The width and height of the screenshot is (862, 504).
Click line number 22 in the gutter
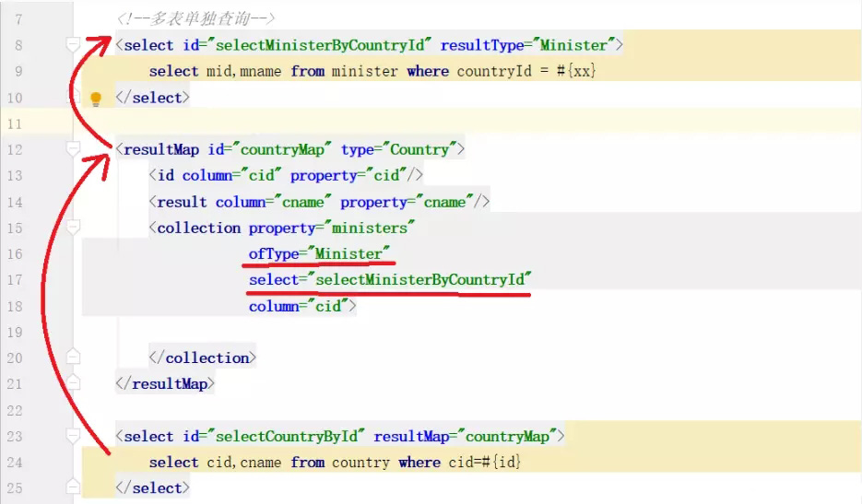tap(15, 411)
